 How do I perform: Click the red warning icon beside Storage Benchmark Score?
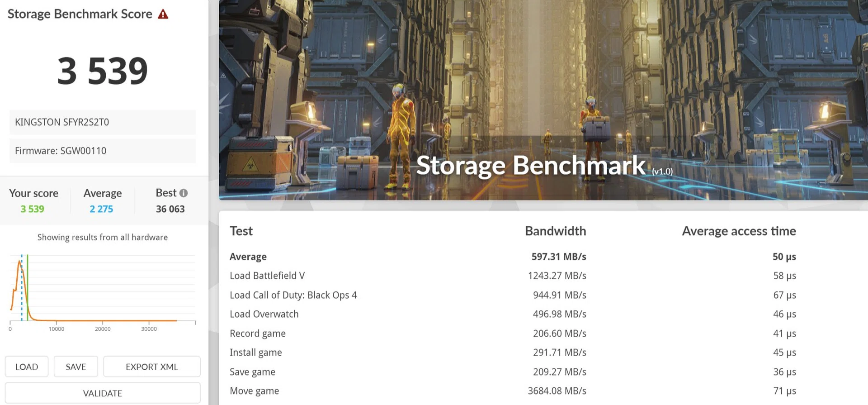pos(163,14)
